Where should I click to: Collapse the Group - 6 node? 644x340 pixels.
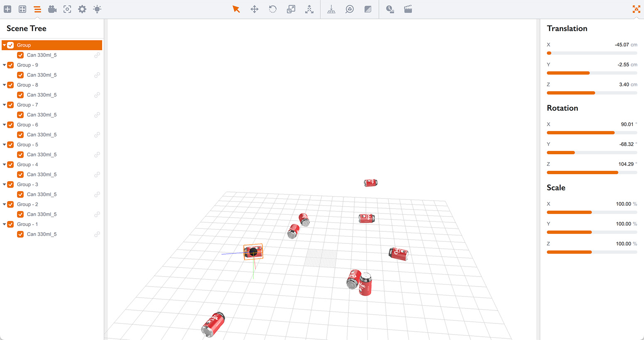click(x=4, y=124)
